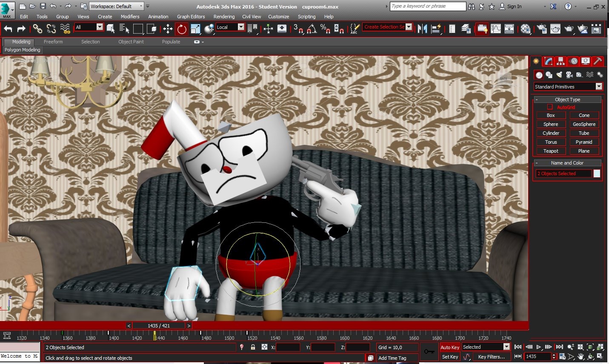Viewport: 609px width, 364px height.
Task: Open the Workspace: Default dropdown
Action: pos(117,6)
